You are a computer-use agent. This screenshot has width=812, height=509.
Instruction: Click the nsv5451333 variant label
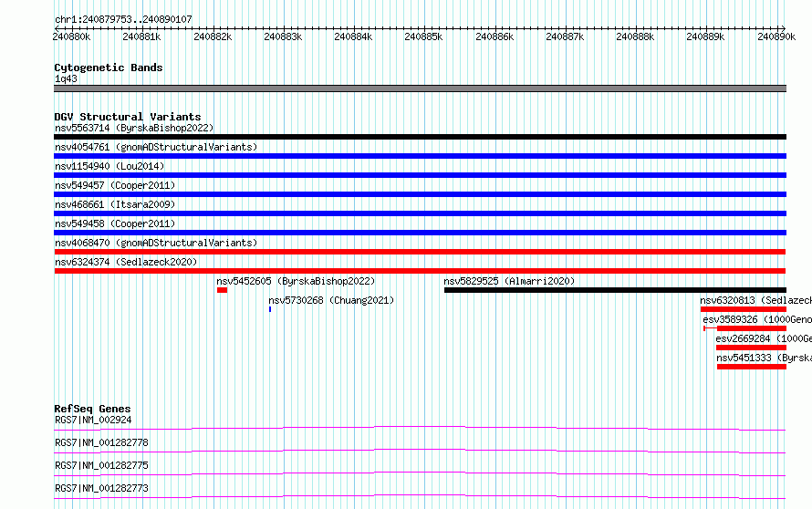point(764,358)
